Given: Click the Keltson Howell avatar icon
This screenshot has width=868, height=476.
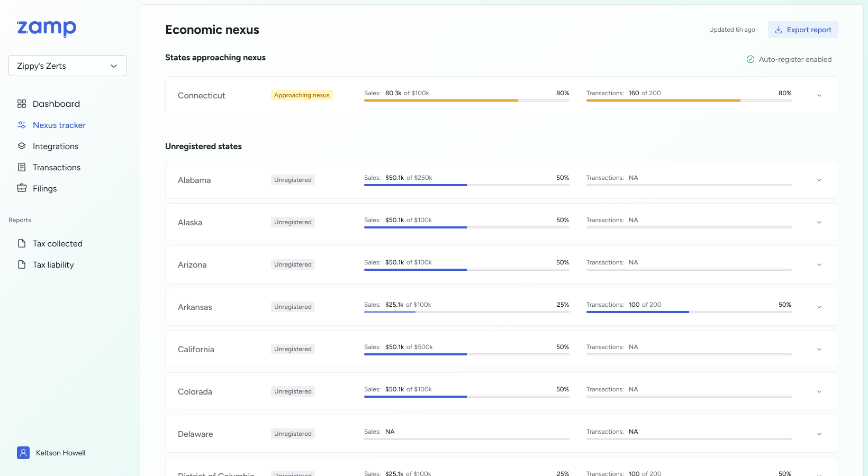Looking at the screenshot, I should coord(23,453).
